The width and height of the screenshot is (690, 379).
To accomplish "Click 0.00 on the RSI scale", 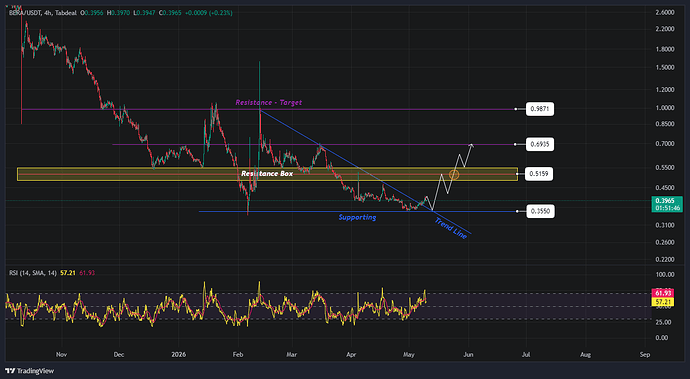I will (x=662, y=338).
